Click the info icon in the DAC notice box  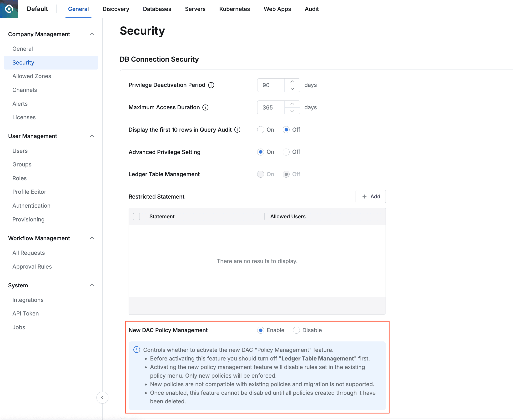[136, 350]
